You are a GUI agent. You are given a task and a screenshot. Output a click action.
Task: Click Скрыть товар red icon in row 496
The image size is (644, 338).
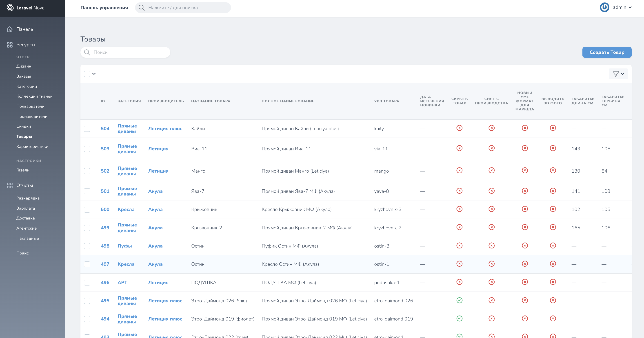tap(459, 282)
